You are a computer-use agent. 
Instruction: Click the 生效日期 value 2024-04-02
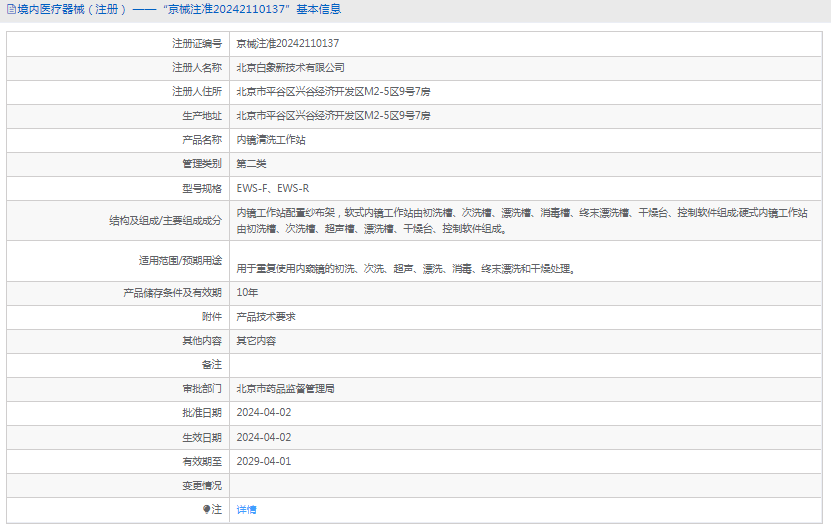[x=264, y=438]
